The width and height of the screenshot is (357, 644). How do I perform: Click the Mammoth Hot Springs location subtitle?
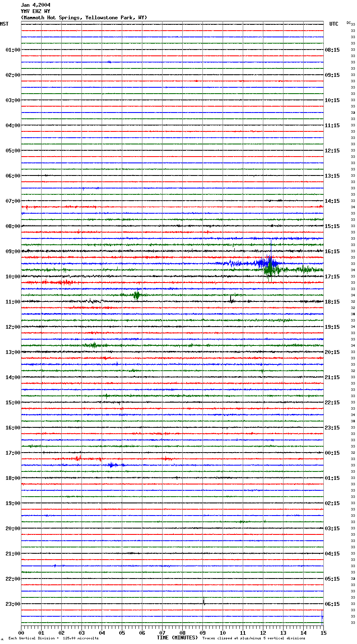tap(84, 18)
